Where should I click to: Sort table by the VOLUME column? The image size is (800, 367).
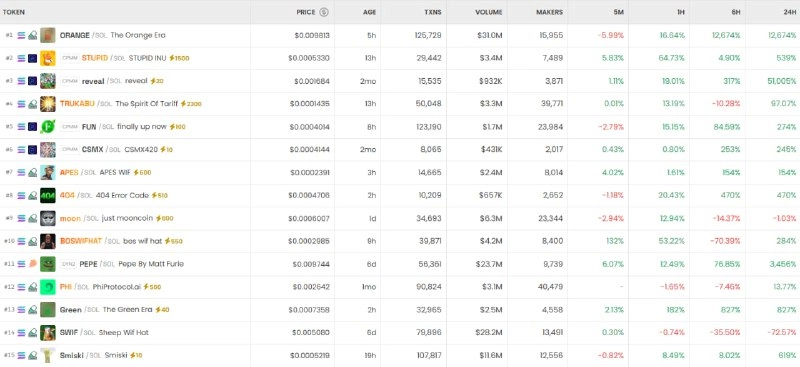click(489, 12)
